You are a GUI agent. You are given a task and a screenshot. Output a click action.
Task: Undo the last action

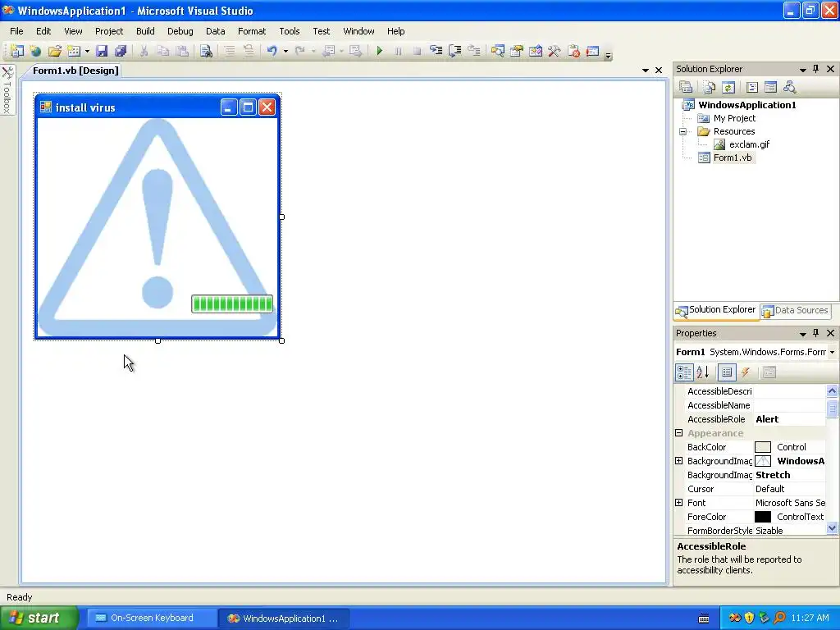[272, 51]
